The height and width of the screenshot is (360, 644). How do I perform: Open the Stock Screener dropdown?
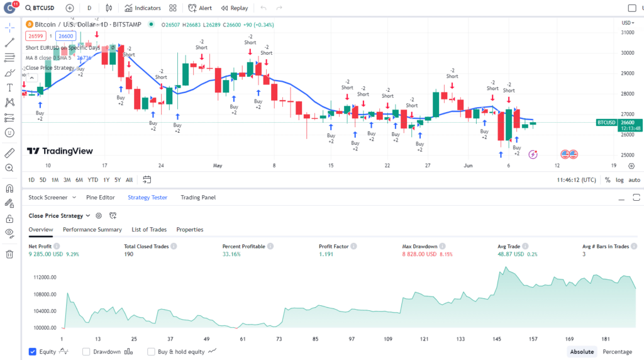52,197
